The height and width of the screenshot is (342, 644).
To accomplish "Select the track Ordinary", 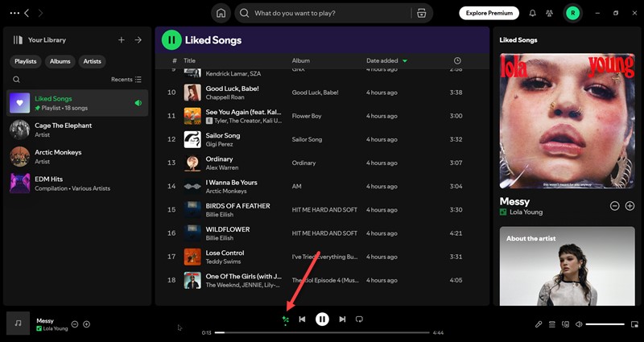I will [322, 163].
